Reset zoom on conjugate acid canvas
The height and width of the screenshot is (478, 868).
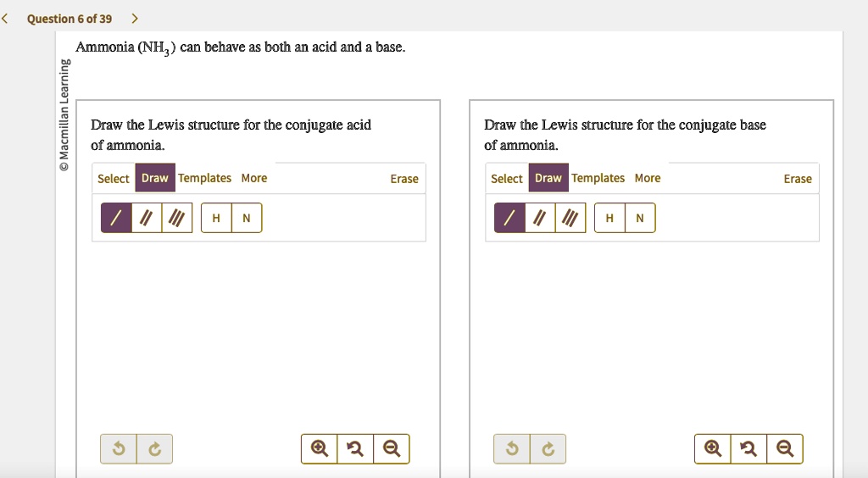(x=355, y=448)
